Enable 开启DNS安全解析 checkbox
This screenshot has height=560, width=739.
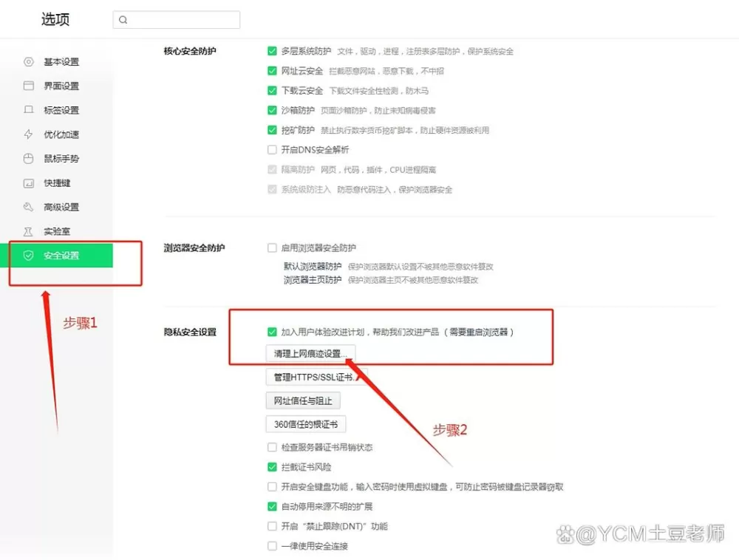point(272,150)
